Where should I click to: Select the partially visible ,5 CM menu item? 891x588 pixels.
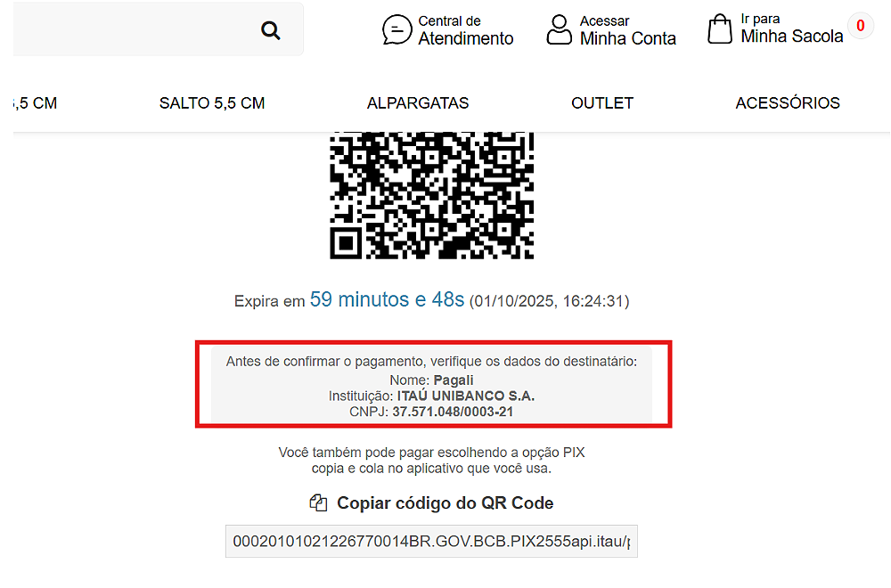point(36,103)
